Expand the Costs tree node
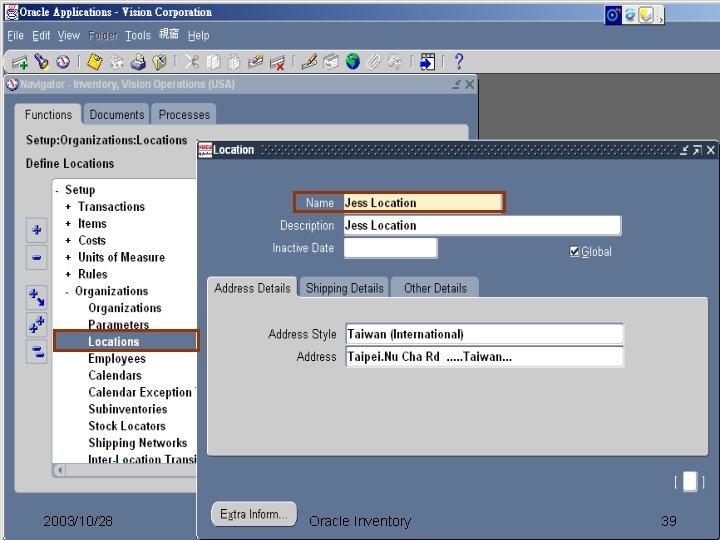This screenshot has height=540, width=720. coord(68,241)
